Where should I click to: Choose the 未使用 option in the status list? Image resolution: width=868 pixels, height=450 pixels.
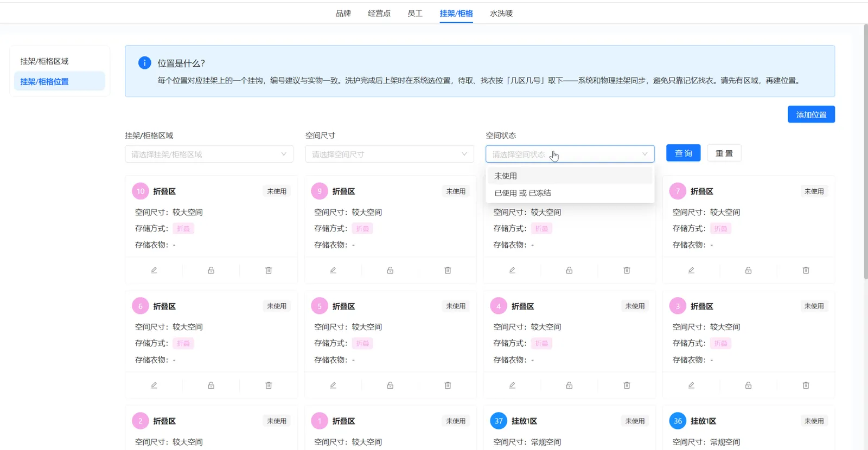[570, 176]
